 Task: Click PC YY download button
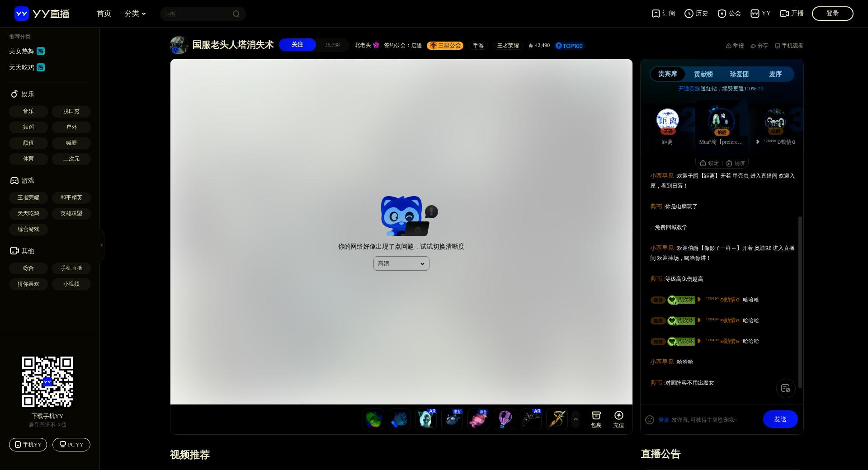coord(71,445)
